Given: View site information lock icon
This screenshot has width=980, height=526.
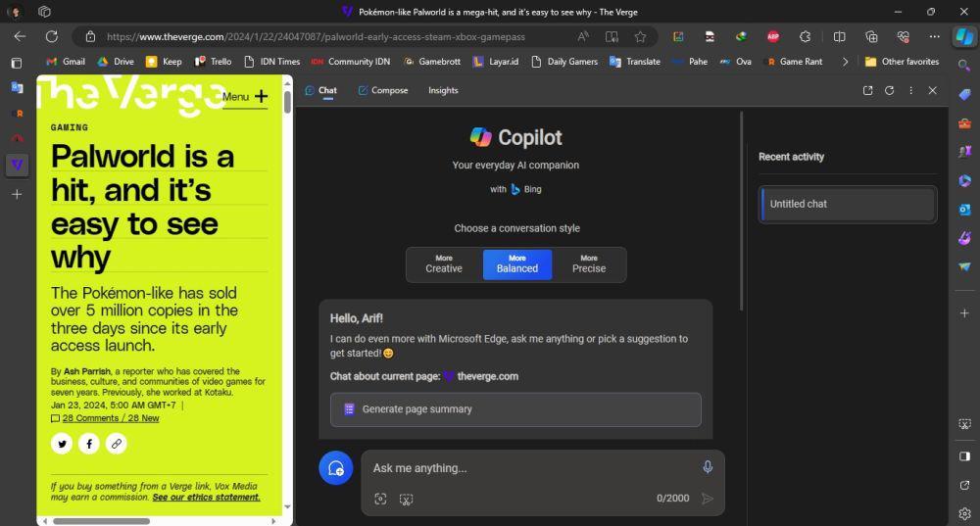Looking at the screenshot, I should click(90, 37).
